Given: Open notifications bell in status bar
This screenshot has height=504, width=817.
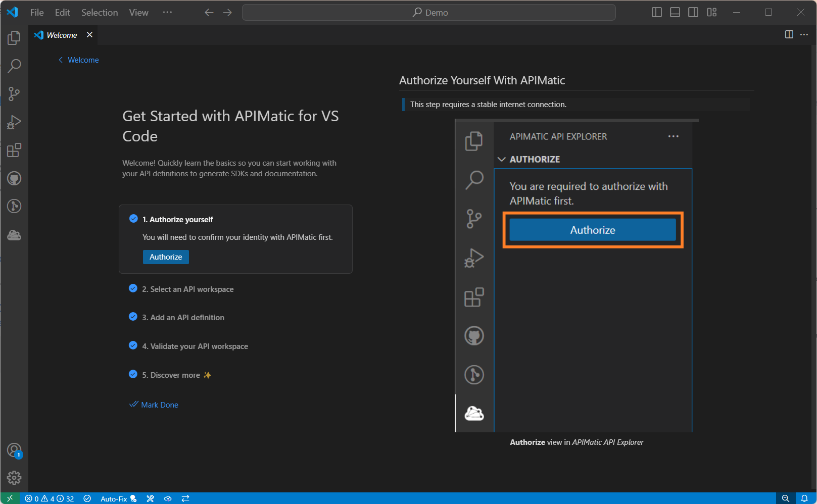Looking at the screenshot, I should point(804,498).
